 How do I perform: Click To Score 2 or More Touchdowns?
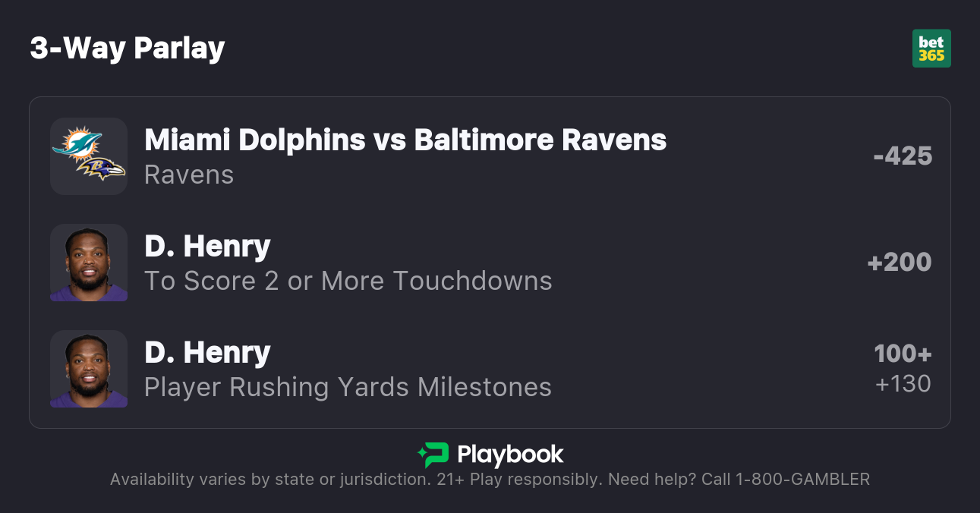click(348, 282)
